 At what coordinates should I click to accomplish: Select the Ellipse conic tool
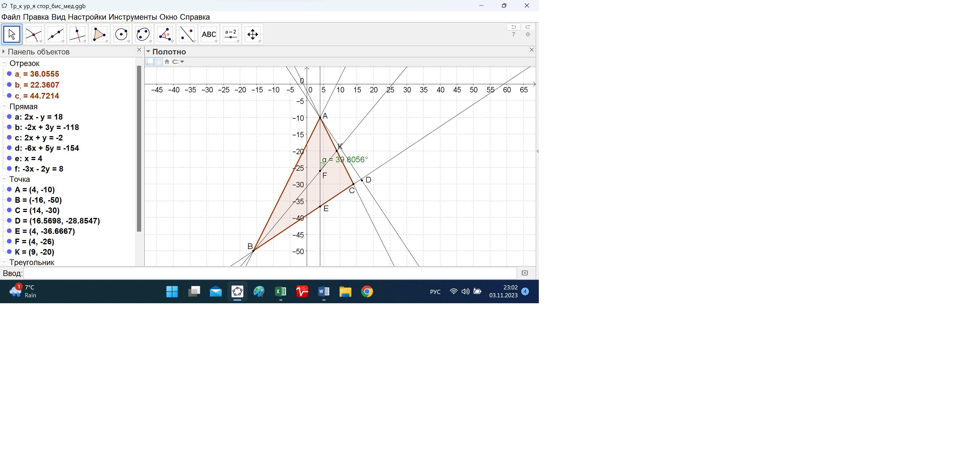point(143,34)
